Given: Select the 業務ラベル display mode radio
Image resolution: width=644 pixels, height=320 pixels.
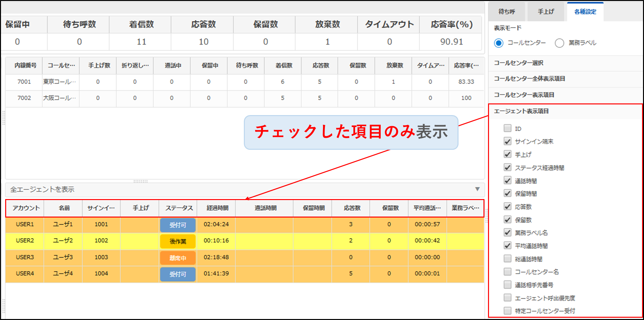Looking at the screenshot, I should 559,43.
